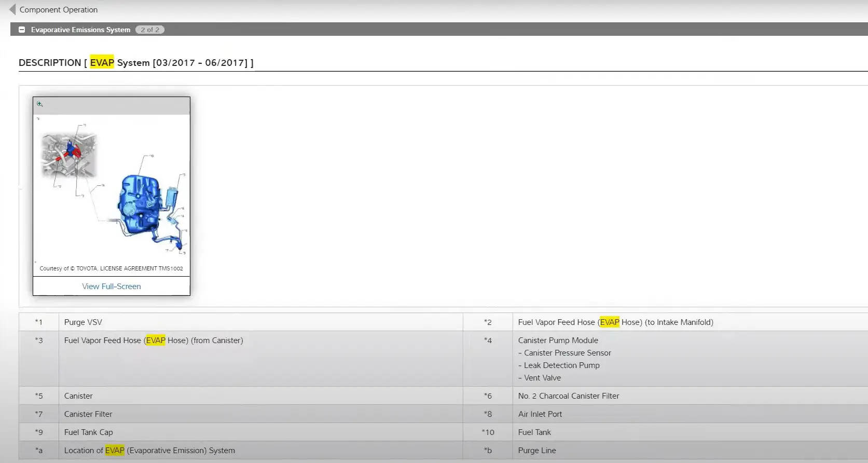
Task: Click the '*8' reference label
Action: coord(488,414)
